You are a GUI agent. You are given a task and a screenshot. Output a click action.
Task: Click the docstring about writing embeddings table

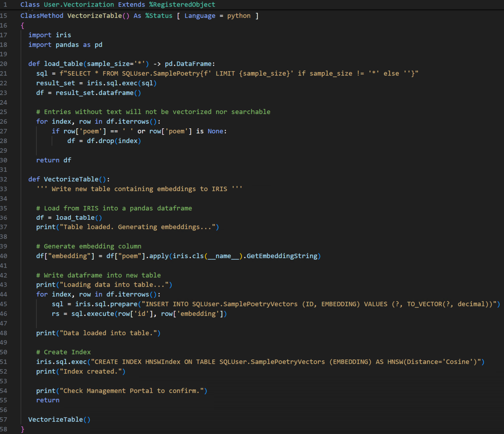[x=139, y=189]
